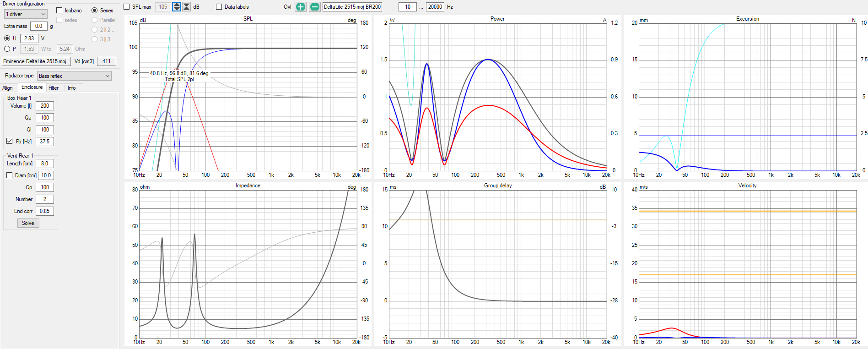Click the Ql input field

[45, 130]
